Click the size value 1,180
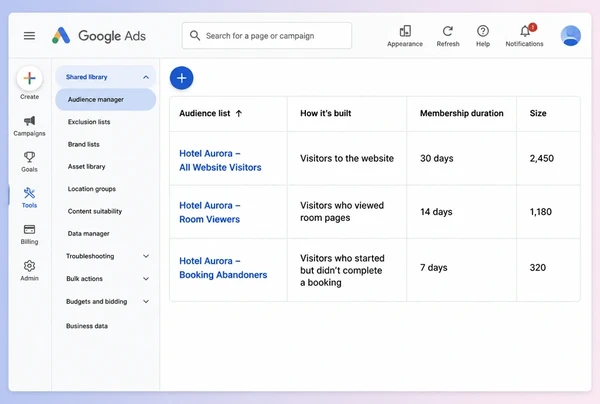600x404 pixels. 540,212
